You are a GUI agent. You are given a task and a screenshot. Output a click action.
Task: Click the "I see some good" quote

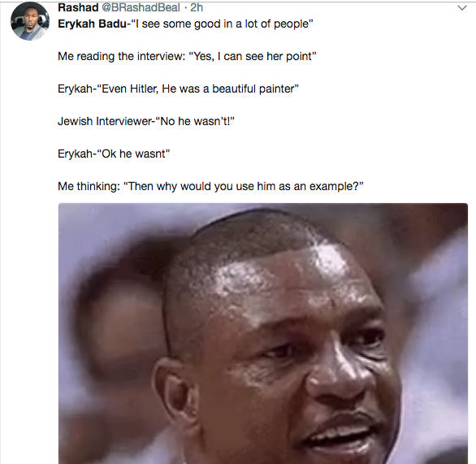coord(222,24)
